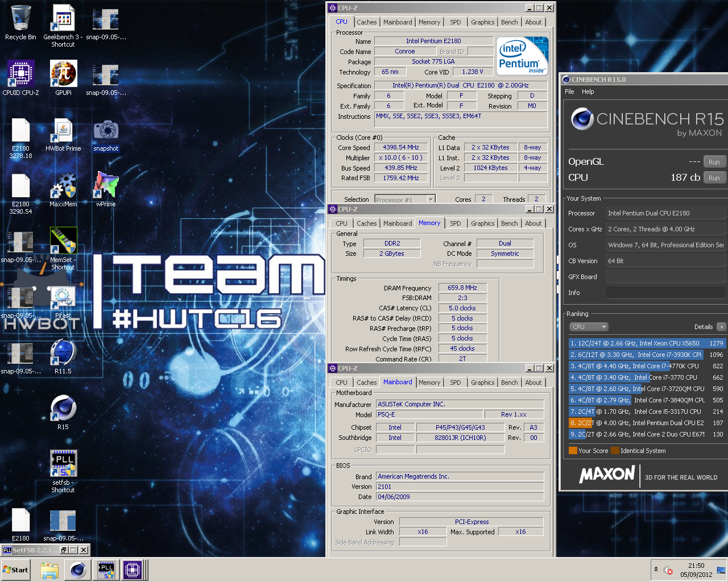Select ranking row Core 2 Duo scoring 130
The width and height of the screenshot is (728, 582).
[x=647, y=434]
